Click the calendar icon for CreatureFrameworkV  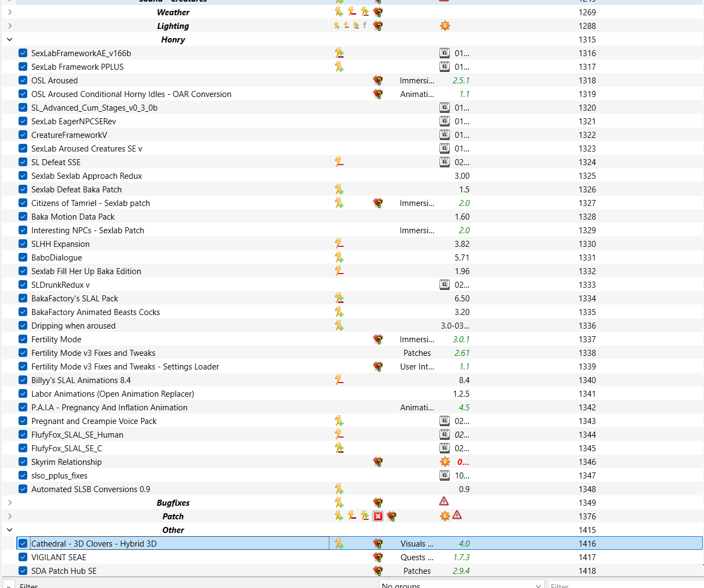pyautogui.click(x=445, y=135)
